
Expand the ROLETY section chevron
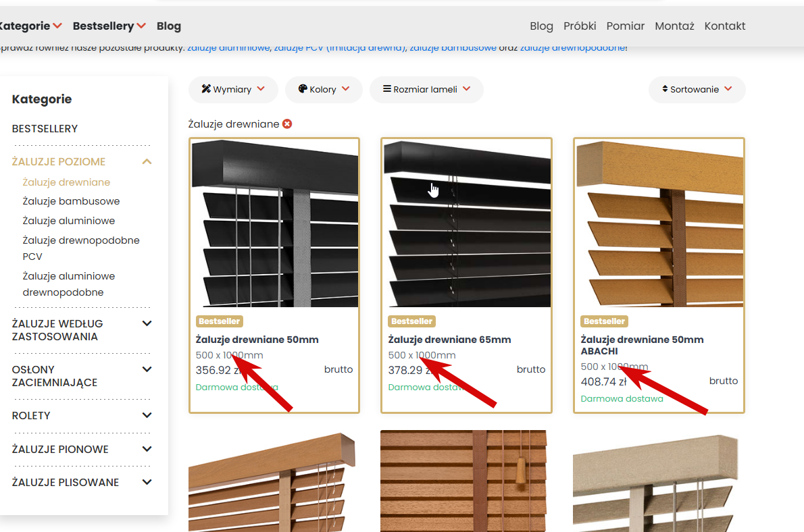pyautogui.click(x=147, y=415)
